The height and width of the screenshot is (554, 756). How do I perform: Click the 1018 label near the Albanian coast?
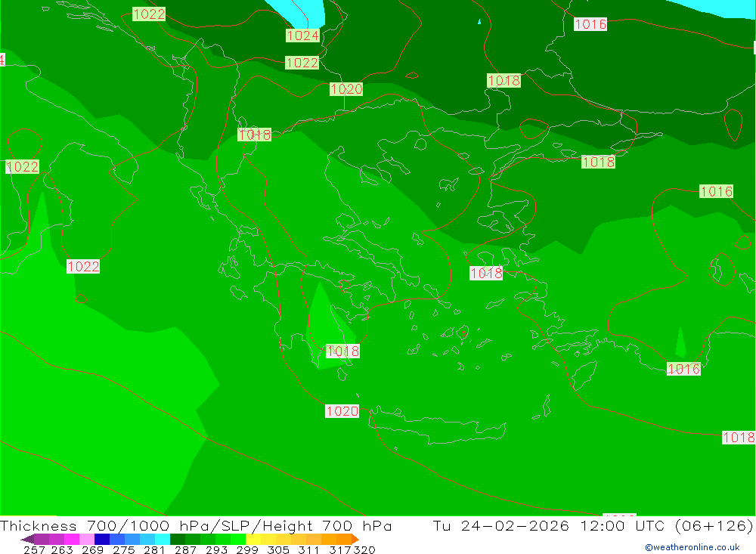tap(255, 135)
